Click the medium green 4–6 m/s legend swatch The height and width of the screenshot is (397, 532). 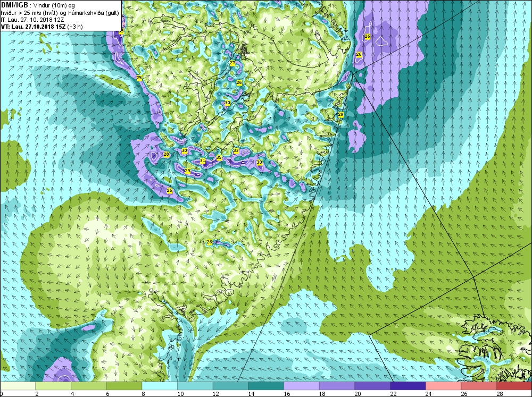[x=88, y=386]
